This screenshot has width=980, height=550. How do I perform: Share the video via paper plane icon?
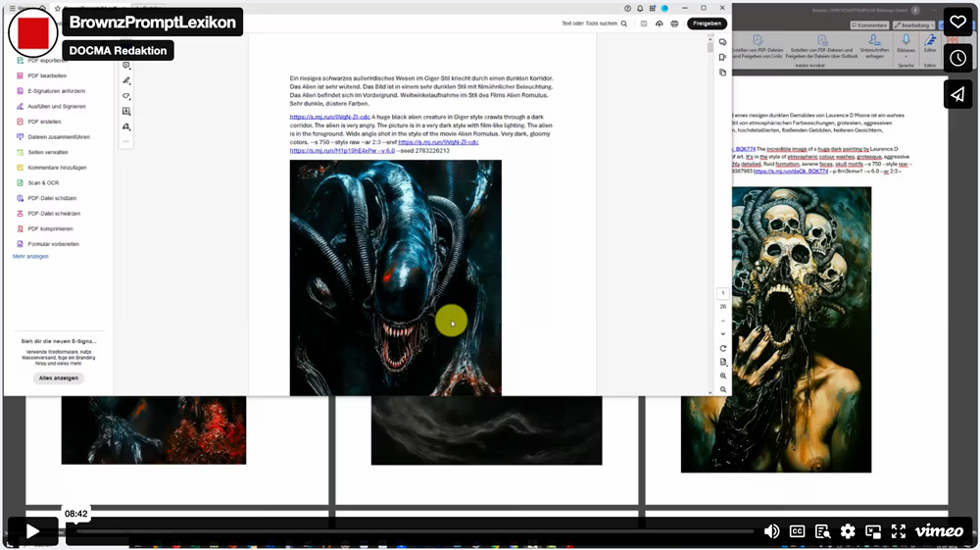pos(957,93)
